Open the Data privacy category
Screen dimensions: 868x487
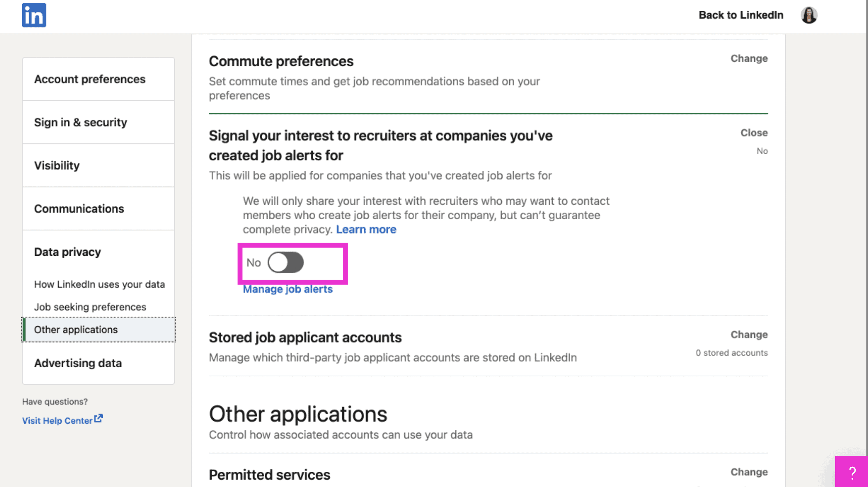[67, 251]
